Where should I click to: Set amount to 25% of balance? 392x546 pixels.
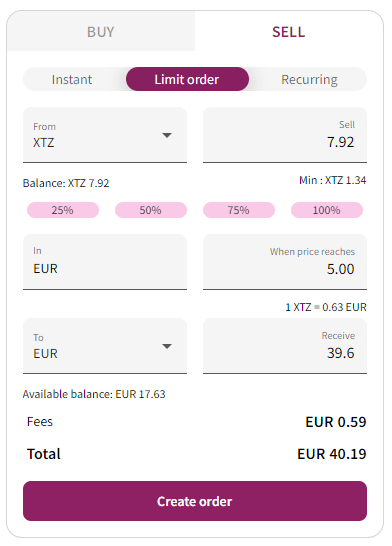tap(63, 210)
